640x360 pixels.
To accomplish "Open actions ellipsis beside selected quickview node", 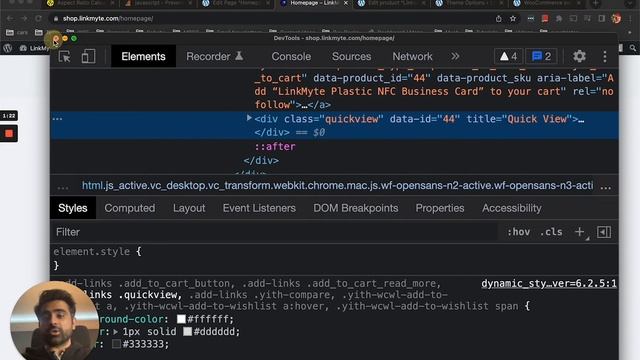I will pyautogui.click(x=58, y=119).
